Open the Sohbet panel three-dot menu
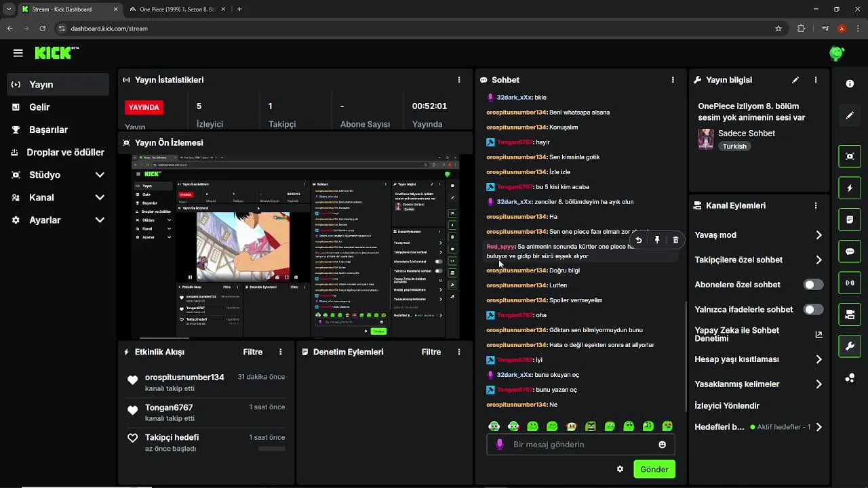This screenshot has height=488, width=868. 673,80
